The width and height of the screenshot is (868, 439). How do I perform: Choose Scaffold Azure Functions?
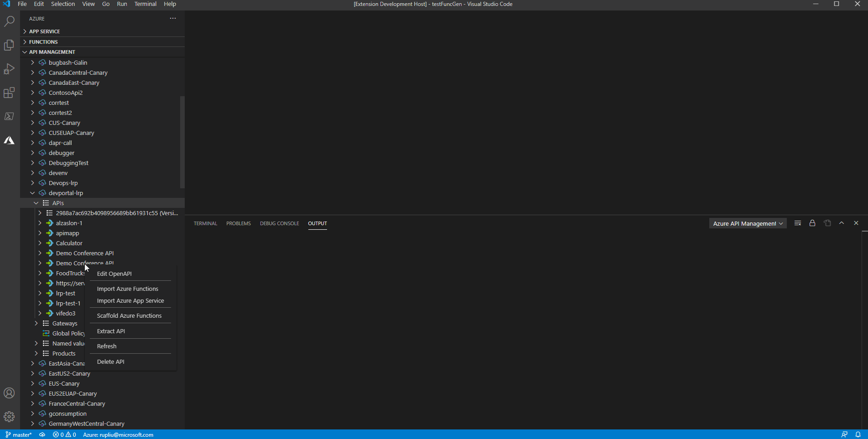pyautogui.click(x=130, y=315)
